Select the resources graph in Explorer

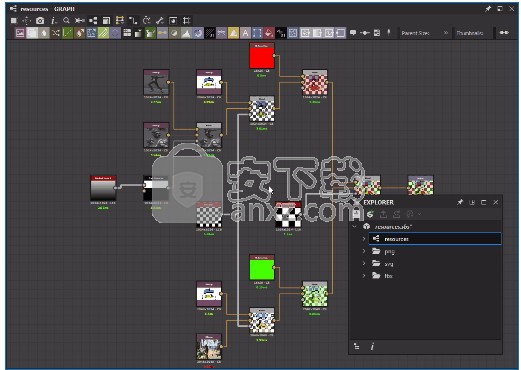coord(435,239)
